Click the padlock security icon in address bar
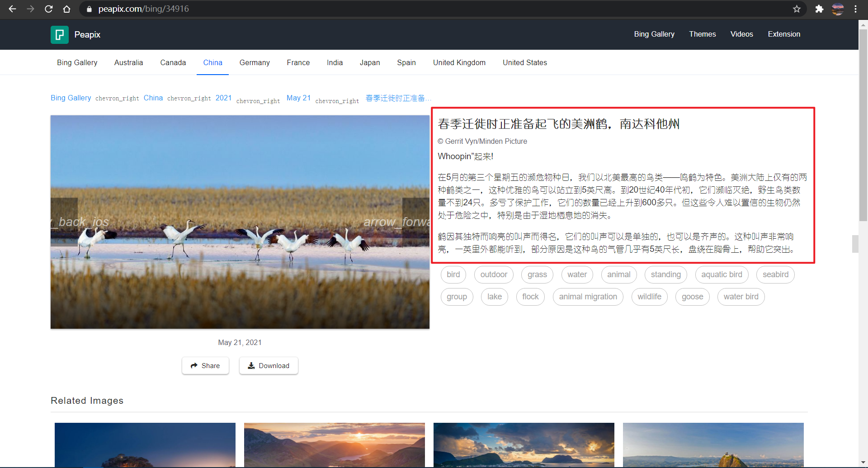This screenshot has height=468, width=868. coord(89,9)
